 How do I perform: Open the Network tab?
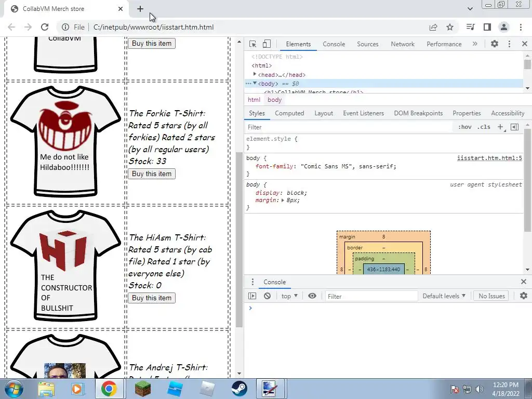click(403, 44)
